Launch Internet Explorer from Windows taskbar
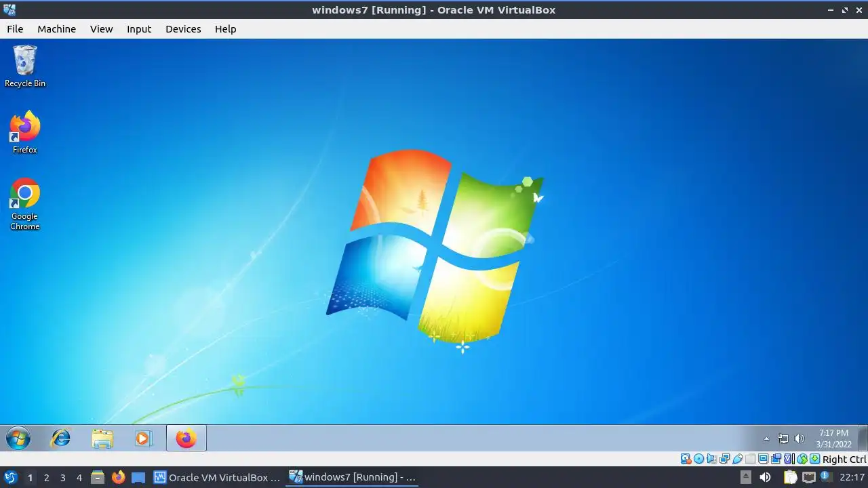 [x=61, y=439]
